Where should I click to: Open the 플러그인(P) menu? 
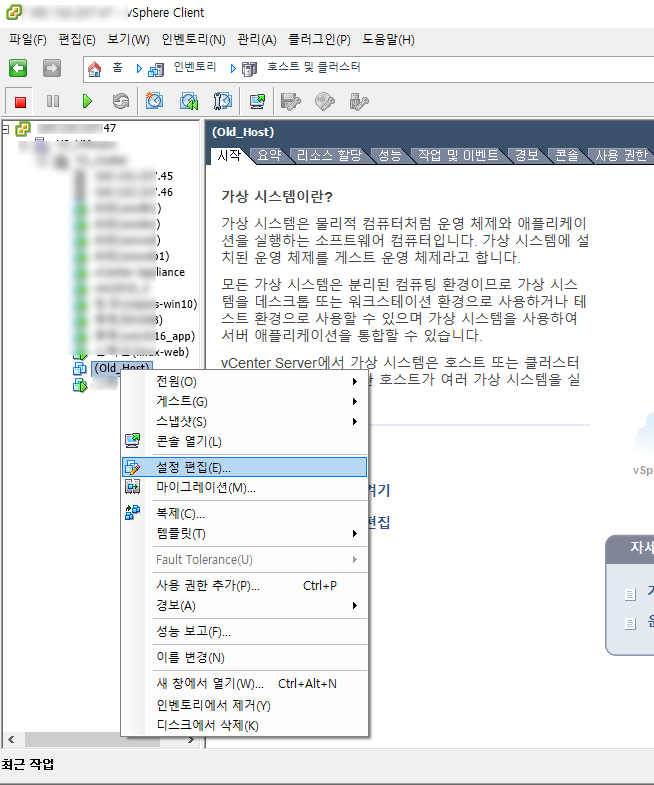(319, 40)
